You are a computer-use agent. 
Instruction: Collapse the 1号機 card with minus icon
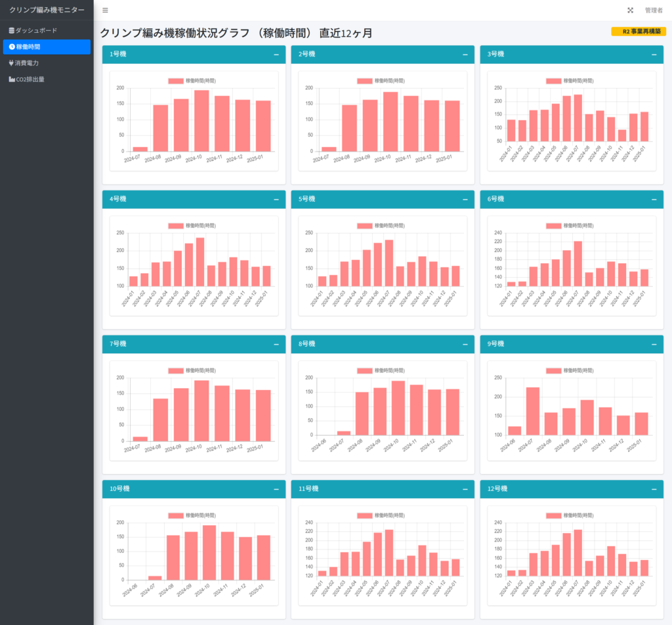[276, 54]
